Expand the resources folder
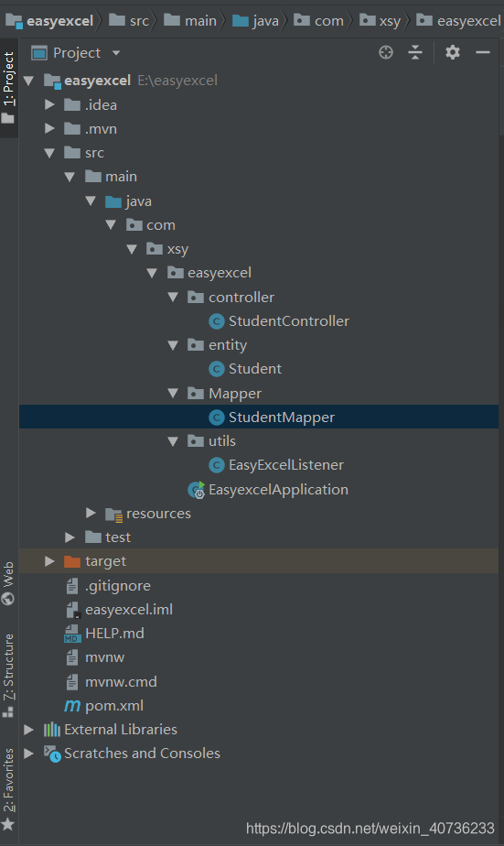504x846 pixels. tap(91, 513)
